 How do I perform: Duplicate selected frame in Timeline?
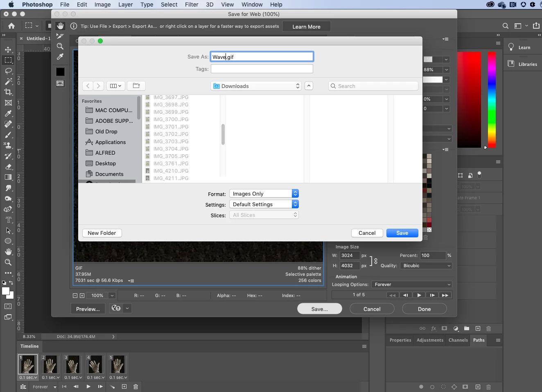pos(124,387)
